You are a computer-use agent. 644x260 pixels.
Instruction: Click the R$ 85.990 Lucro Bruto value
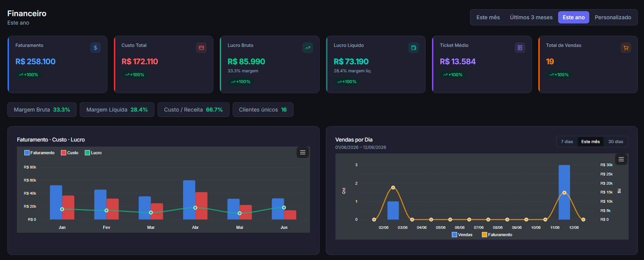point(247,62)
